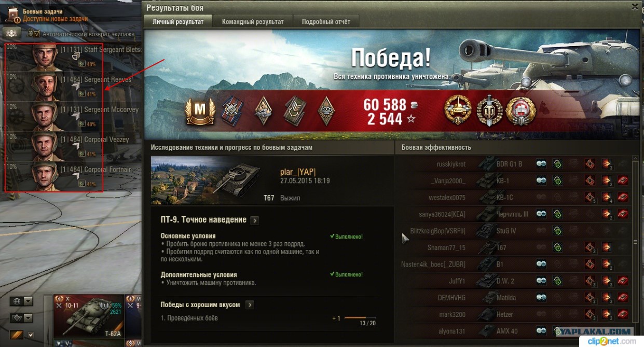Image resolution: width=644 pixels, height=347 pixels.
Task: Select the T-62A tank in carousel
Action: coord(89,316)
